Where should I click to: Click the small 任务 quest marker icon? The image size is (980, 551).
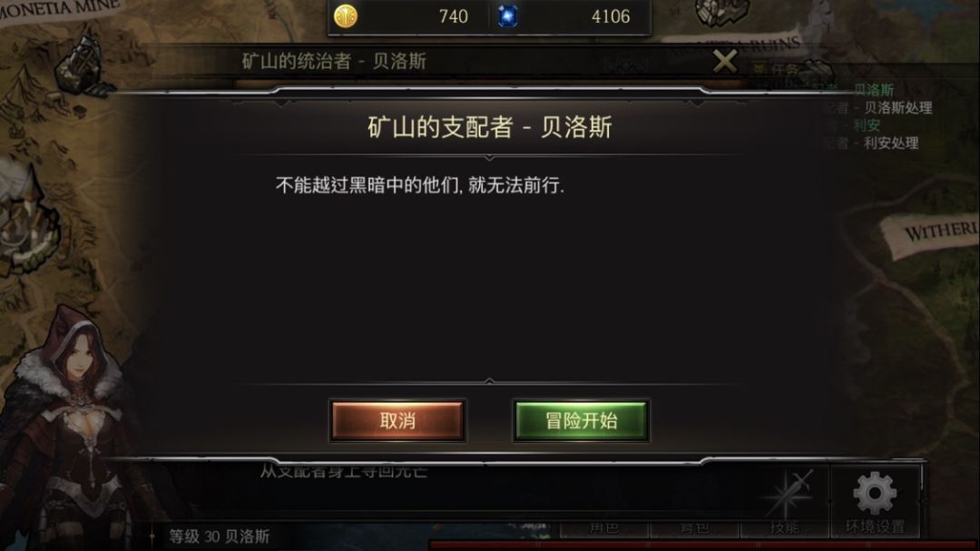click(759, 68)
